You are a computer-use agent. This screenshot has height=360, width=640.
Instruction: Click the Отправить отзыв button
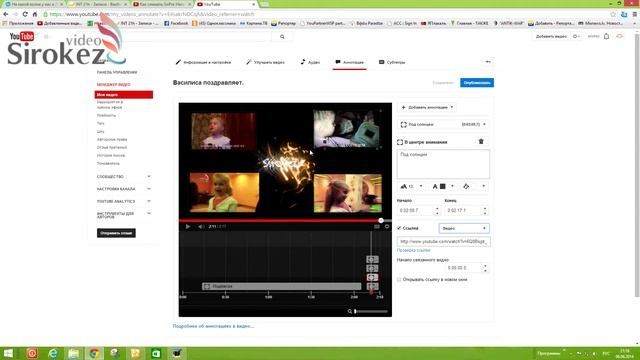(x=116, y=233)
